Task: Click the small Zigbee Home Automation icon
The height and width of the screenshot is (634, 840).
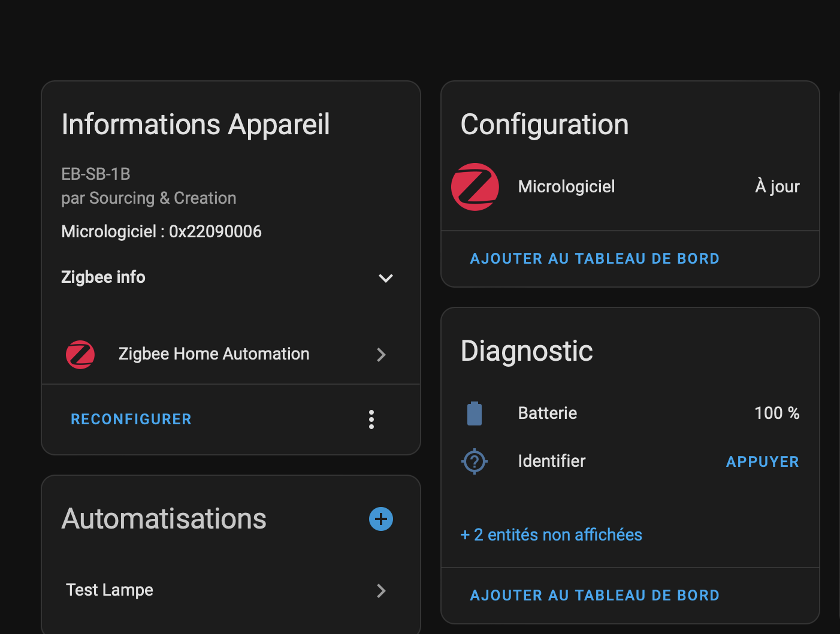Action: pos(80,354)
